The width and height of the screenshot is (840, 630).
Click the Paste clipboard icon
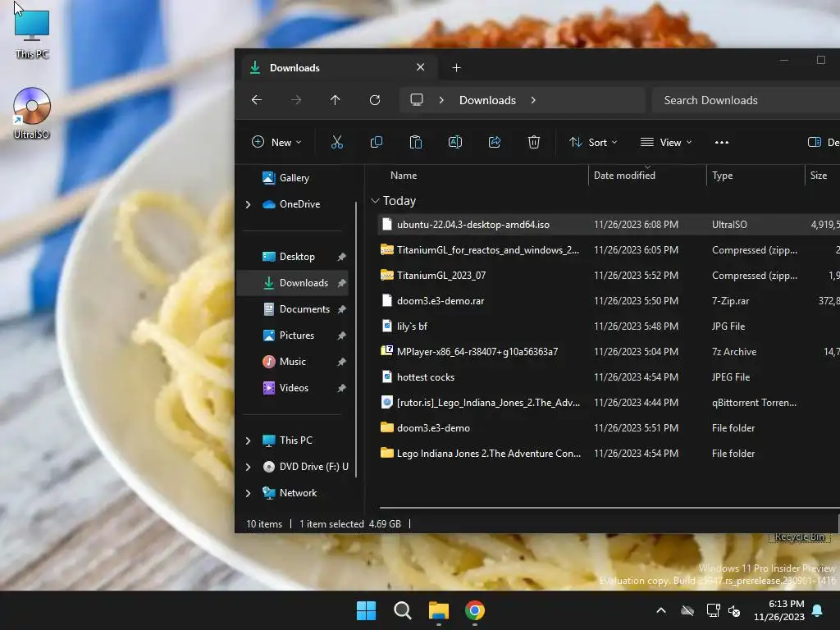[x=416, y=142]
